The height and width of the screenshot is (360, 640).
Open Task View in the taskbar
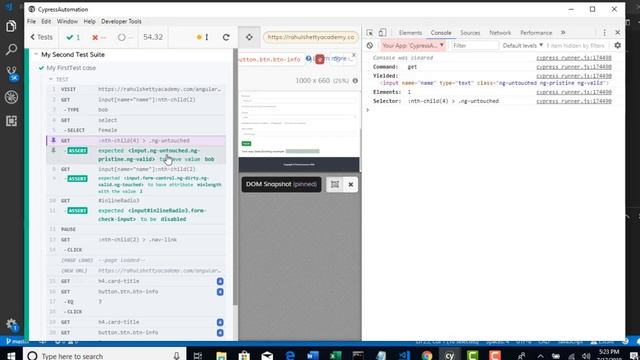point(198,356)
